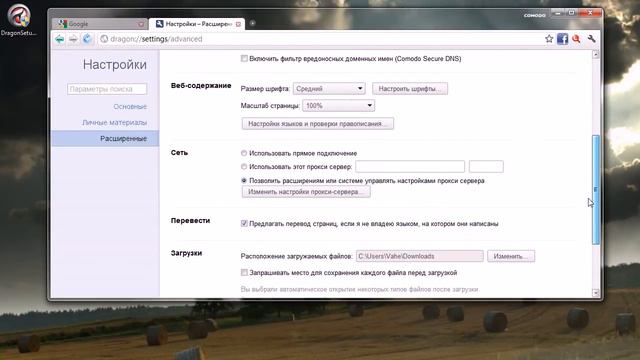Select Позволить расширениям управлять прокси radio button

244,180
